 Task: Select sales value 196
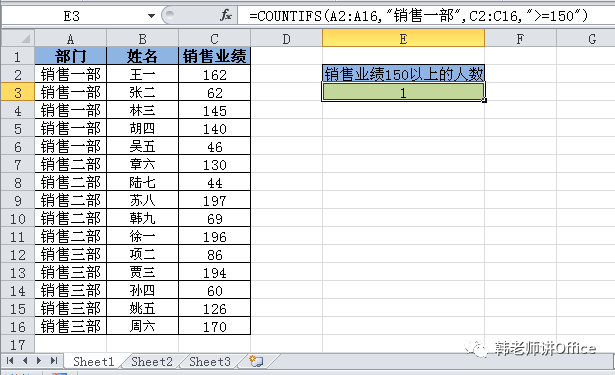coord(214,236)
